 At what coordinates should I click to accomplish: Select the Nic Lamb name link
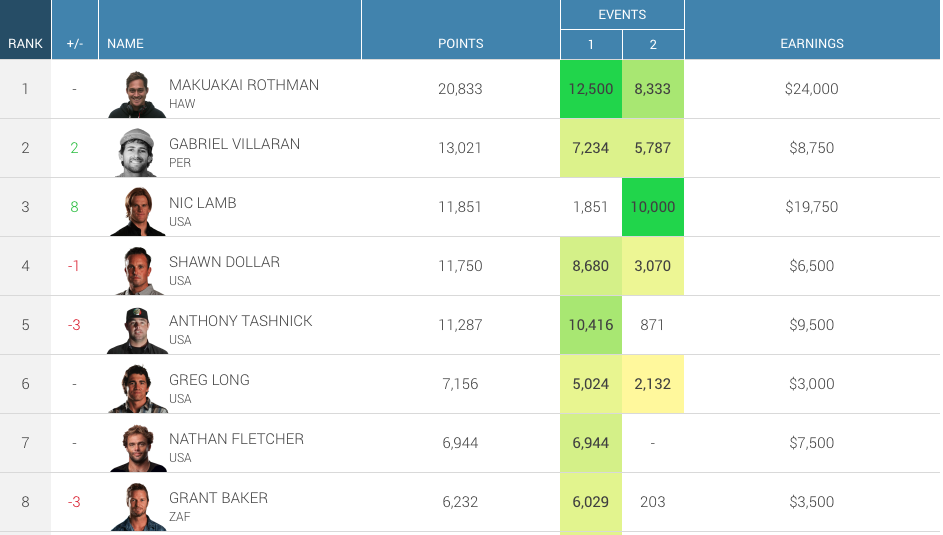[x=203, y=203]
